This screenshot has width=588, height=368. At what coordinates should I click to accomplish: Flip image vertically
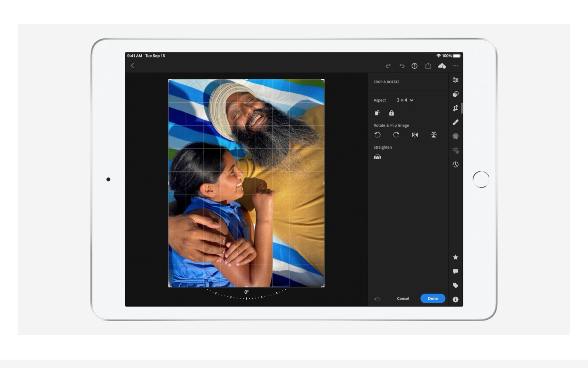coord(433,135)
